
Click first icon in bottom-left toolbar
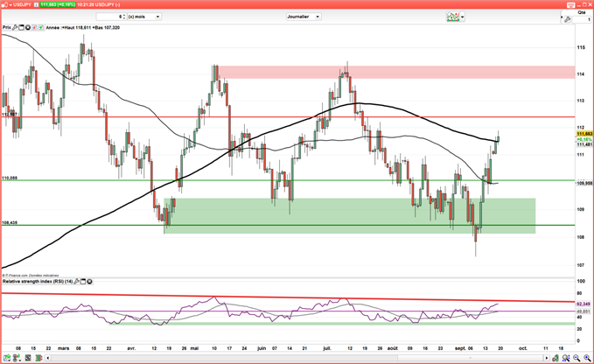pos(6,358)
